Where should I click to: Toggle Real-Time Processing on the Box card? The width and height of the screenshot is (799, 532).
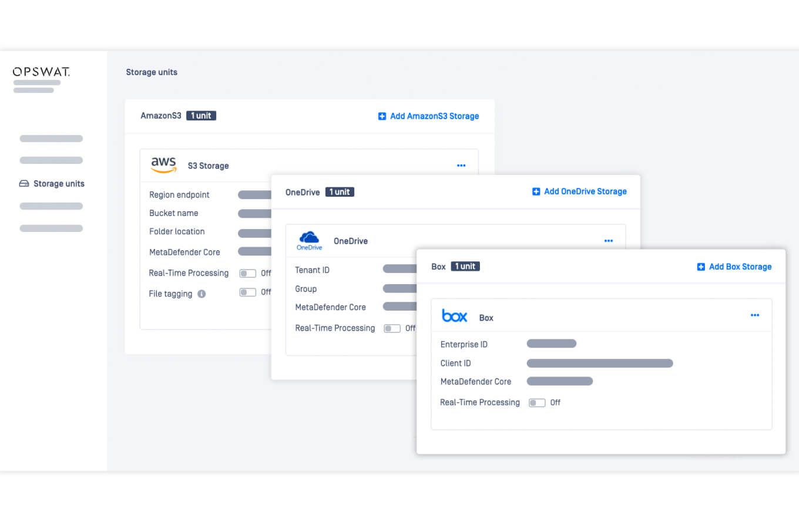(536, 402)
